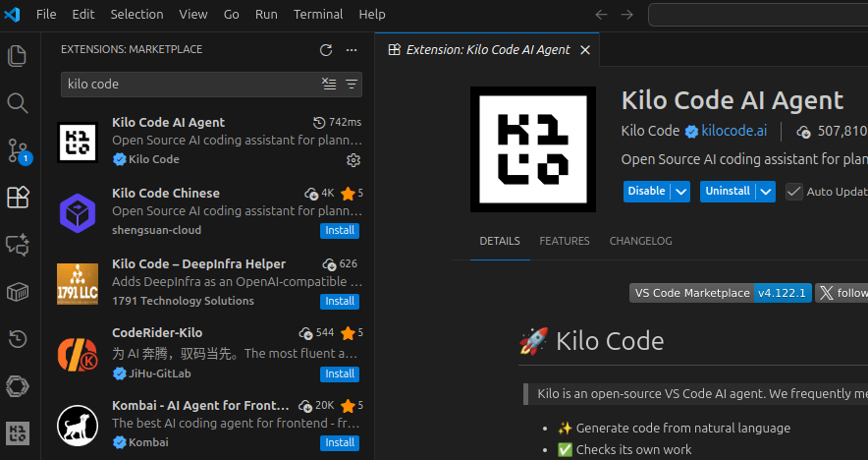This screenshot has height=460, width=868.
Task: Open the Help menu
Action: point(372,15)
